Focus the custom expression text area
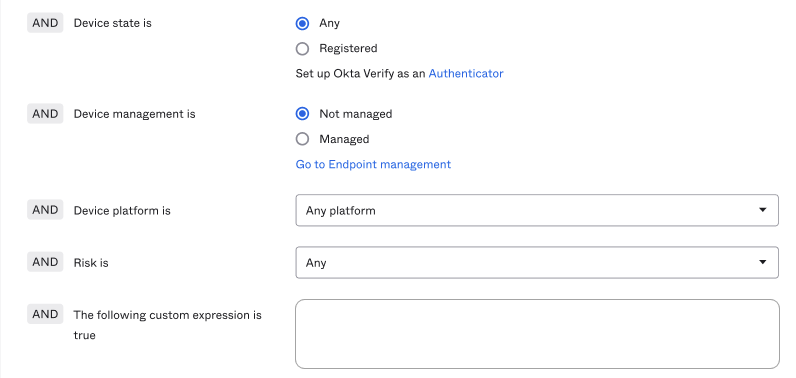796x378 pixels. click(537, 334)
